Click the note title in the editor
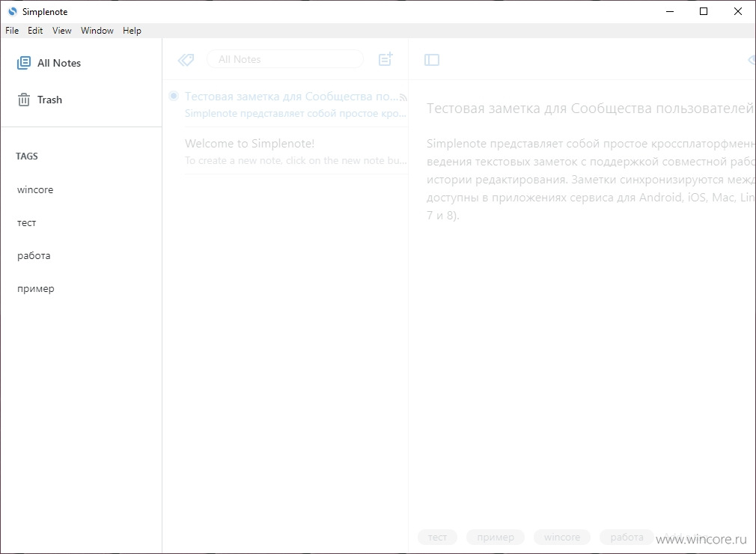756x554 pixels. [x=590, y=109]
